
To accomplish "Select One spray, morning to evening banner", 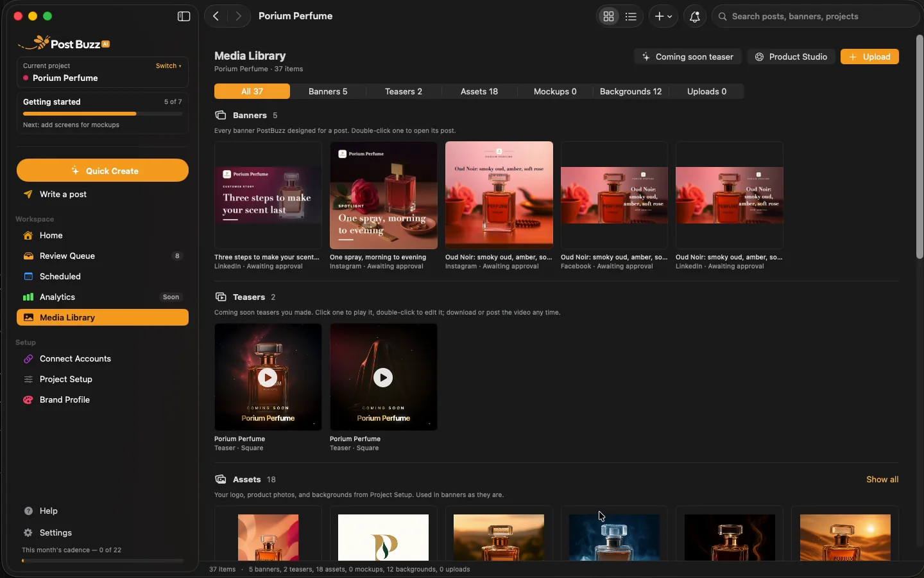I will click(384, 195).
